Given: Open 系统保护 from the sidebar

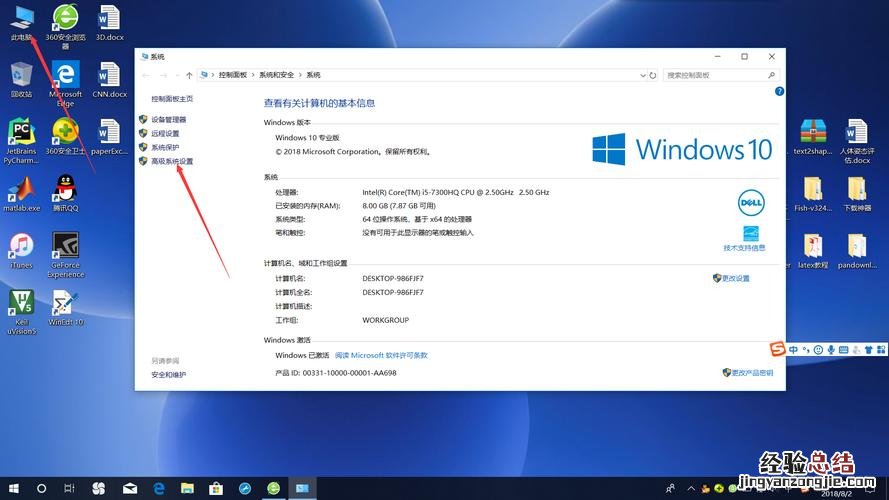Looking at the screenshot, I should [x=165, y=147].
